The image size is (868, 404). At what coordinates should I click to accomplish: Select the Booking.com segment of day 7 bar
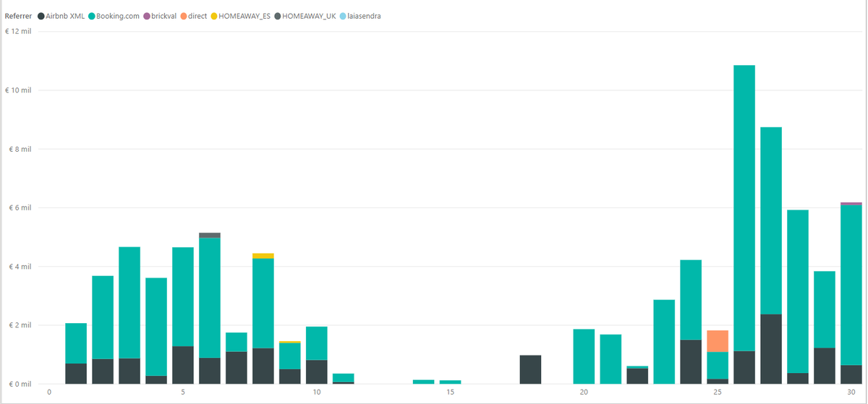236,342
